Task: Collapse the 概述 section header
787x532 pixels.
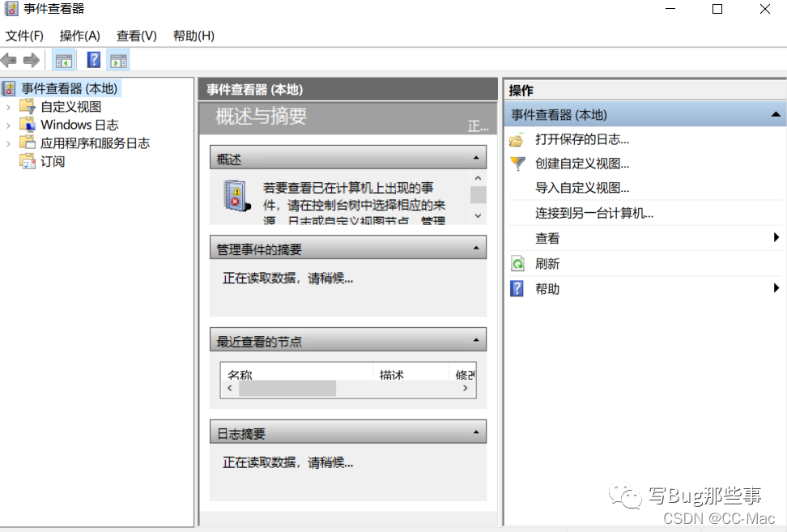Action: [476, 158]
